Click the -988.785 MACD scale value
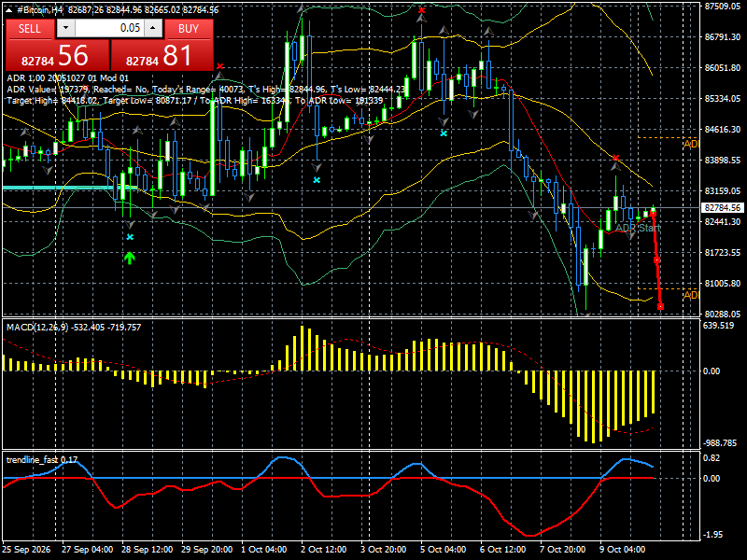This screenshot has height=560, width=747. (720, 443)
